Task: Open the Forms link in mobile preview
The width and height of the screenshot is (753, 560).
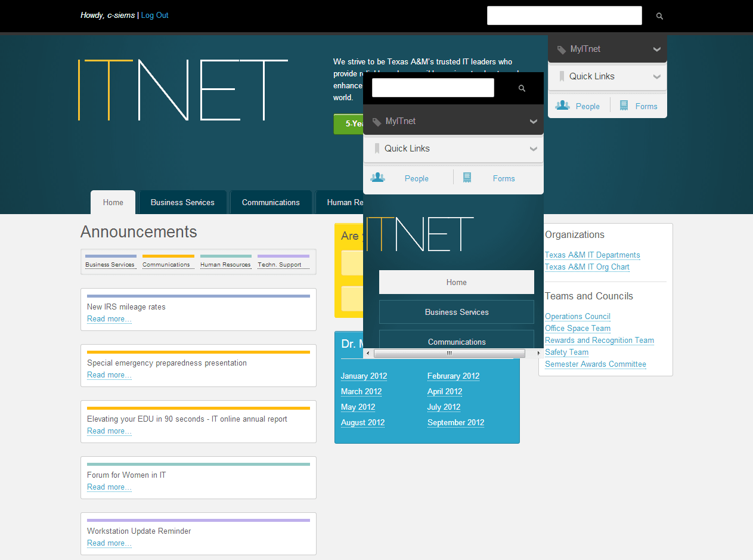Action: (x=504, y=178)
